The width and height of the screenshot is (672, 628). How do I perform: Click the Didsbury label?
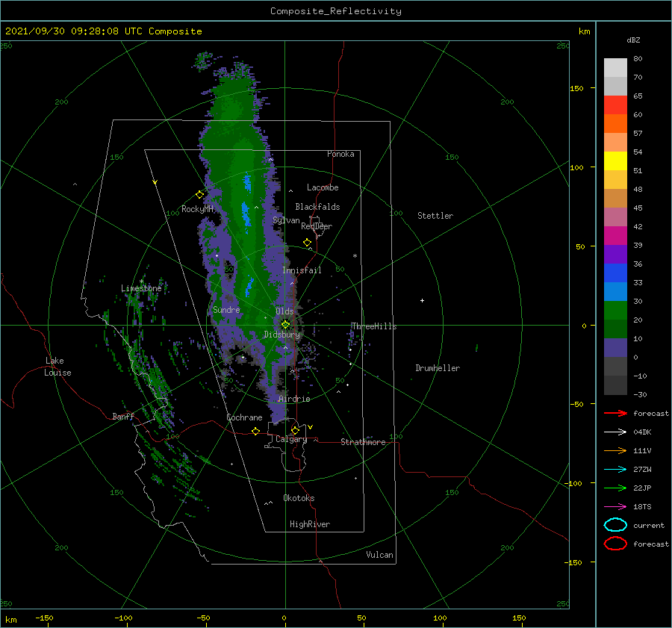pos(282,335)
